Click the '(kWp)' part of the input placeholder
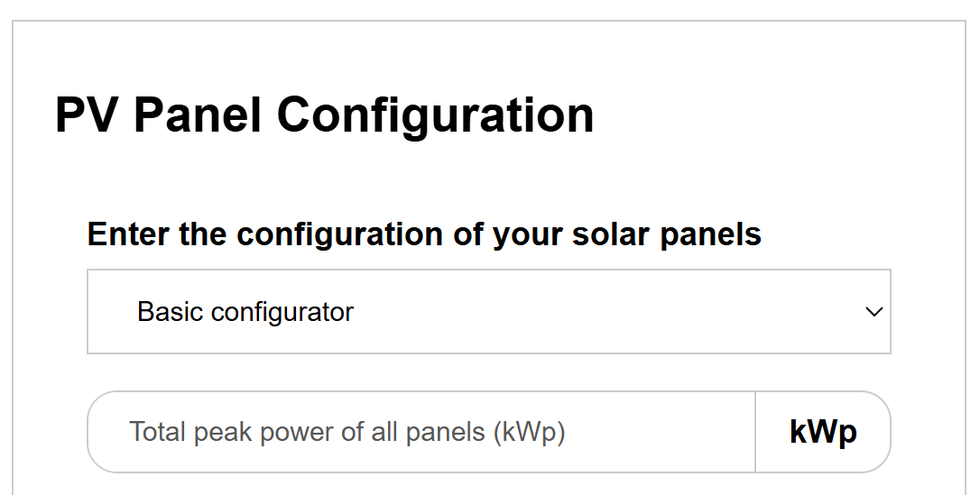This screenshot has height=495, width=980. tap(529, 432)
